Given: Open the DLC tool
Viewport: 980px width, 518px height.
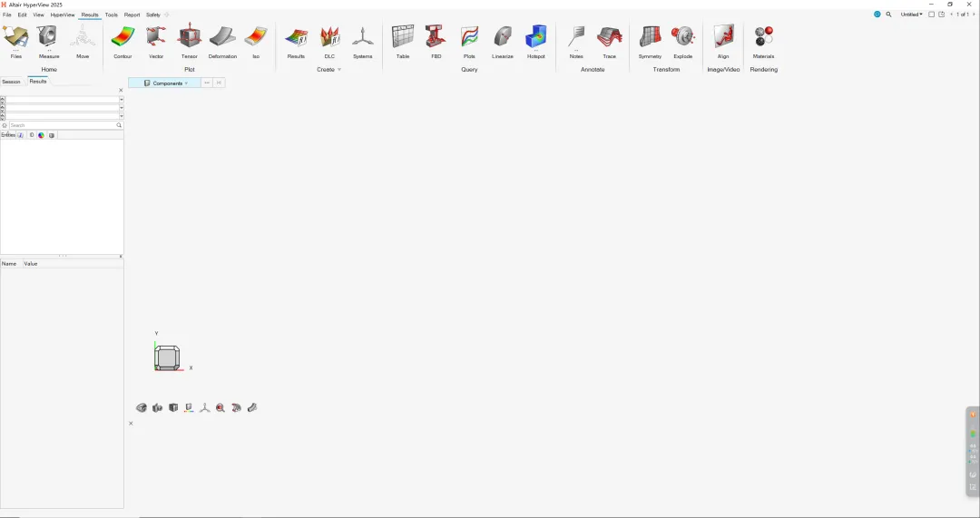Looking at the screenshot, I should click(329, 37).
